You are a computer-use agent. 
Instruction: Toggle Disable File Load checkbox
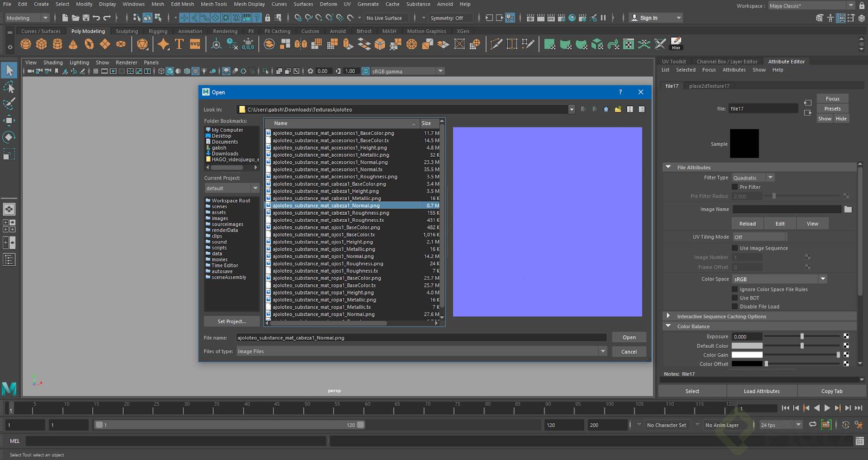[x=735, y=306]
